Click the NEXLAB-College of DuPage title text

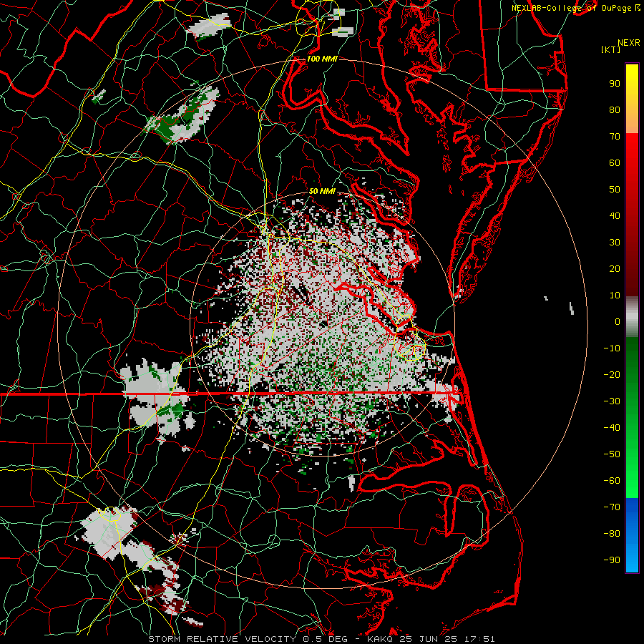(x=571, y=8)
